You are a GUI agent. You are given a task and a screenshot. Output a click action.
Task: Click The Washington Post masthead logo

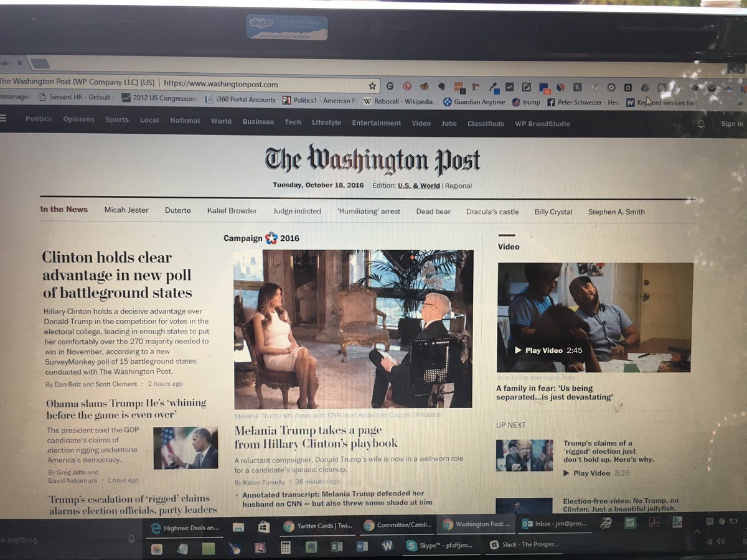point(372,160)
